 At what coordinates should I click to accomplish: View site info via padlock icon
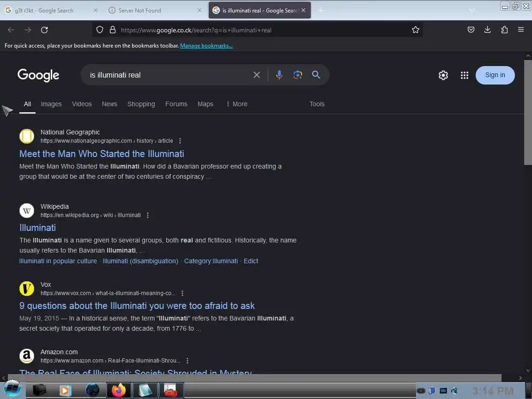click(x=113, y=30)
